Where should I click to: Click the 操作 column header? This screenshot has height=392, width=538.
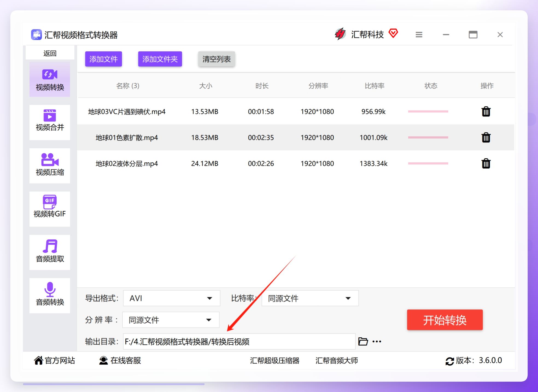point(487,86)
